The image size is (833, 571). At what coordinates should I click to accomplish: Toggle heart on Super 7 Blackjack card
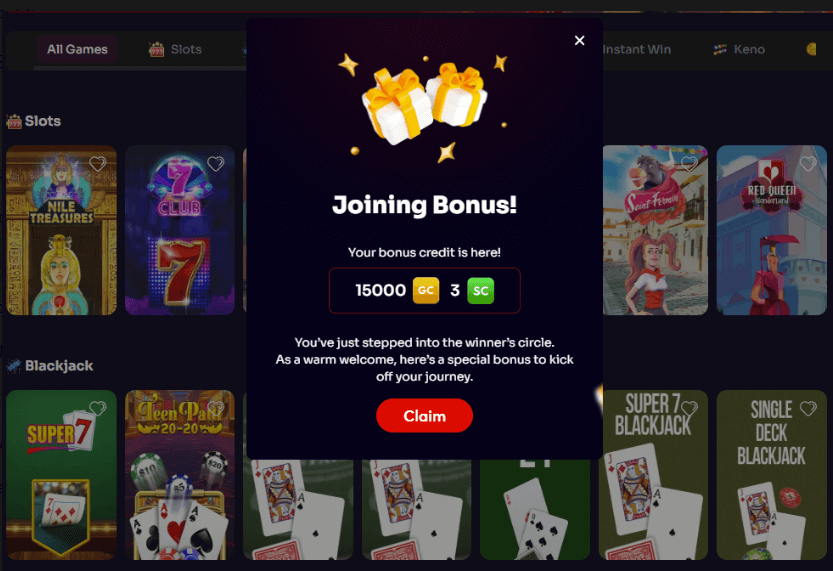pos(689,408)
